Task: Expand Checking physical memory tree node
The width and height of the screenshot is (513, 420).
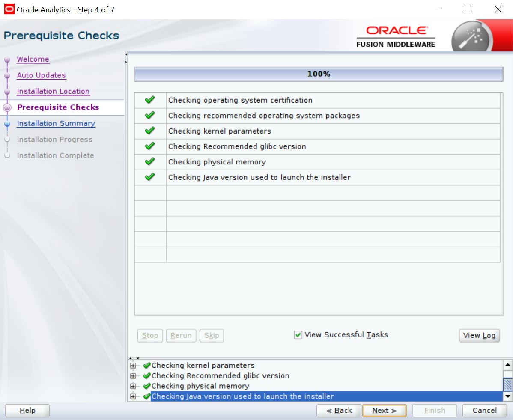Action: (133, 386)
